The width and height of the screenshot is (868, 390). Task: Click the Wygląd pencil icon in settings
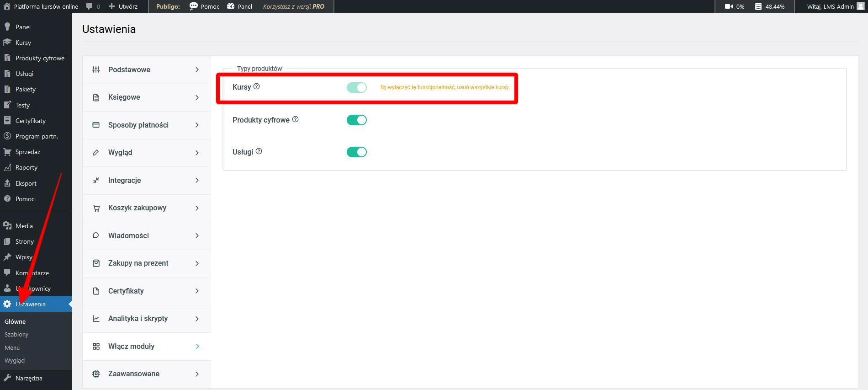tap(96, 153)
